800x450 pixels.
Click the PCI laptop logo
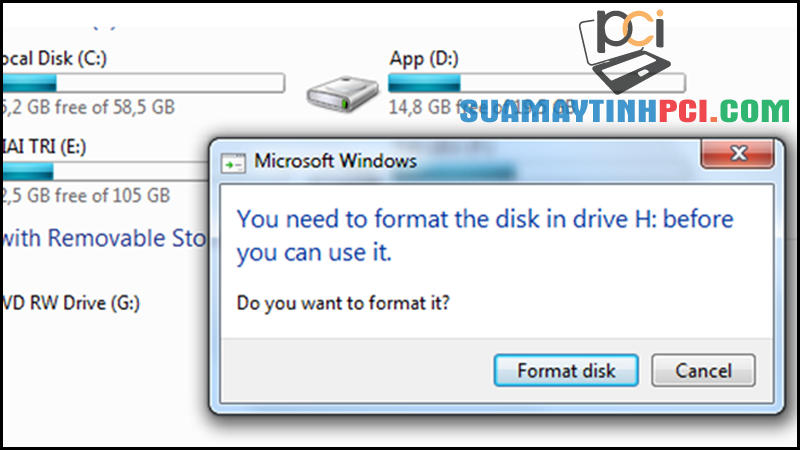tap(625, 49)
